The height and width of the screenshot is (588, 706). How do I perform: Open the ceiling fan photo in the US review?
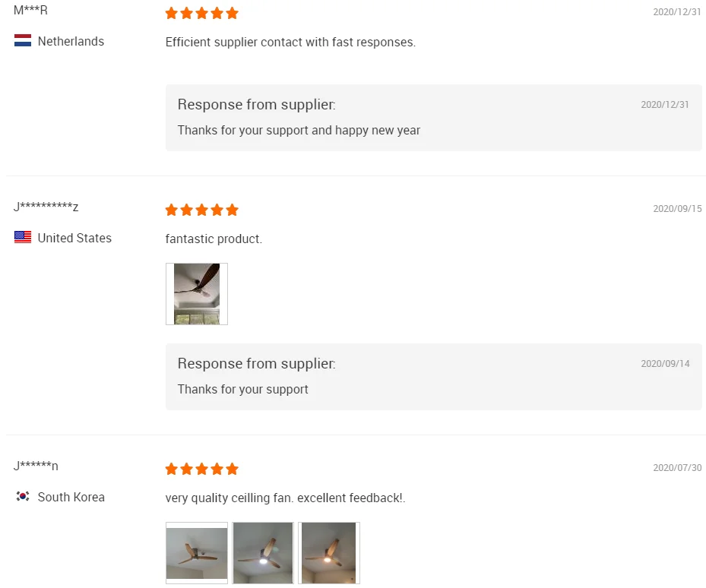click(197, 294)
